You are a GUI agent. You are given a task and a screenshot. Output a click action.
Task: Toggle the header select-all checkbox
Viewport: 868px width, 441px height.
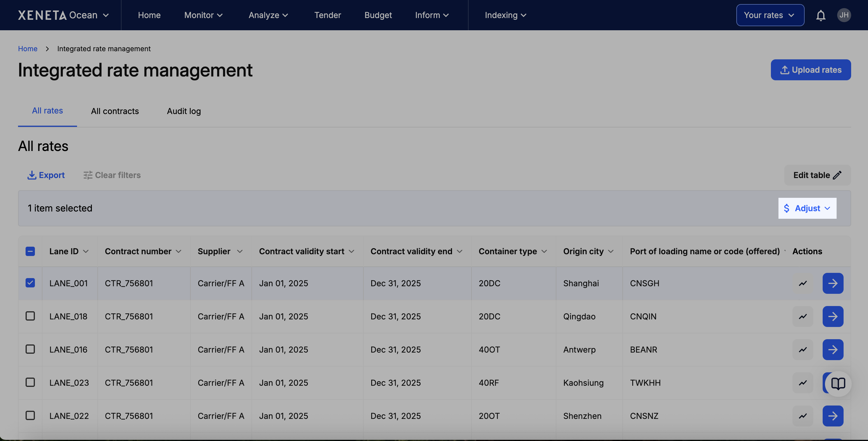click(30, 251)
